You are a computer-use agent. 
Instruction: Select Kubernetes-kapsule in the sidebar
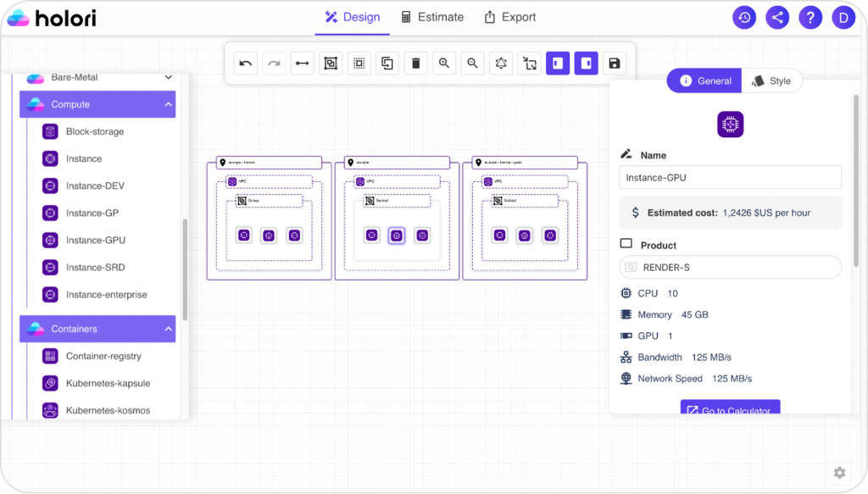[108, 383]
